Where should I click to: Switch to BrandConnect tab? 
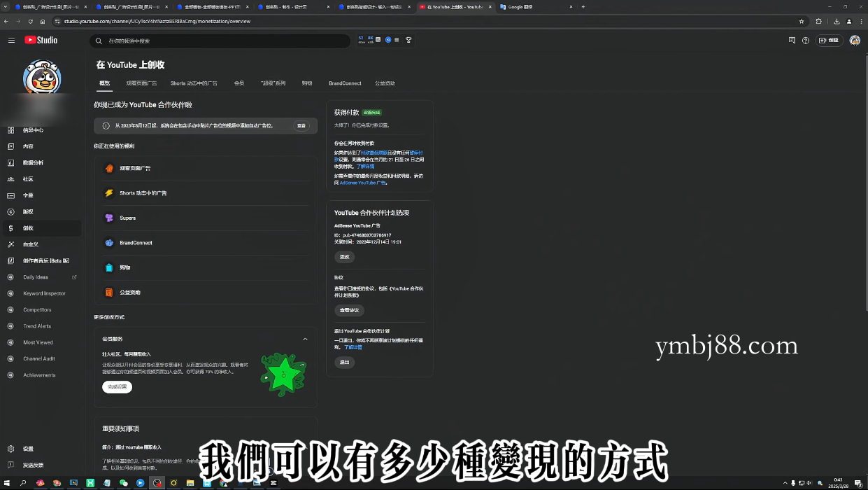tap(345, 83)
